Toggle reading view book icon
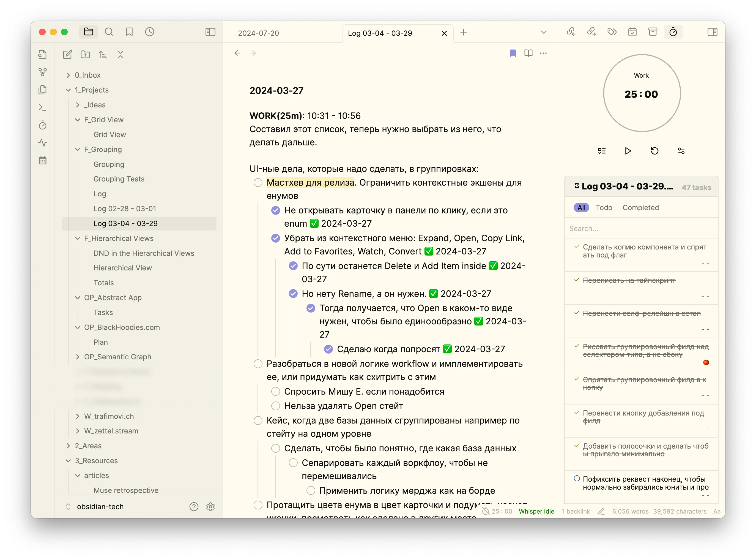 pyautogui.click(x=528, y=53)
